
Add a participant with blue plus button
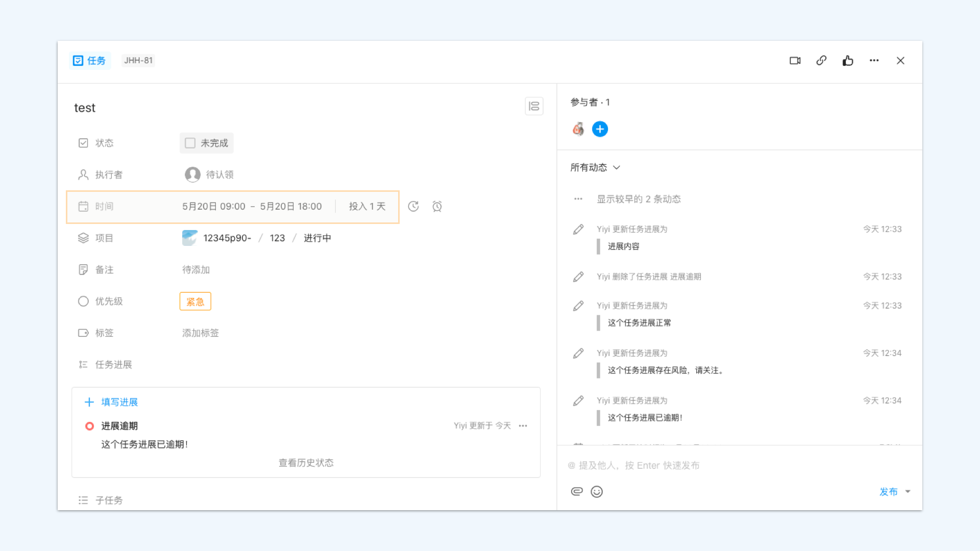pos(600,129)
